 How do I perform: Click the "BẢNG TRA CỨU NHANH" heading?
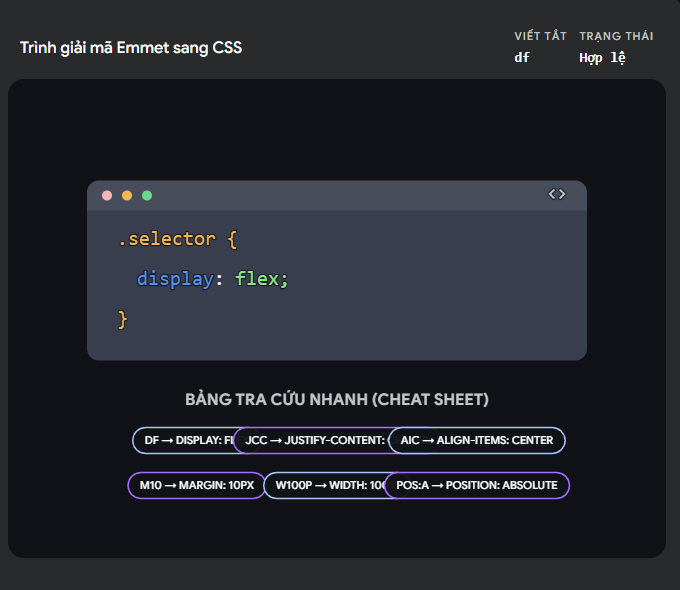tap(337, 400)
